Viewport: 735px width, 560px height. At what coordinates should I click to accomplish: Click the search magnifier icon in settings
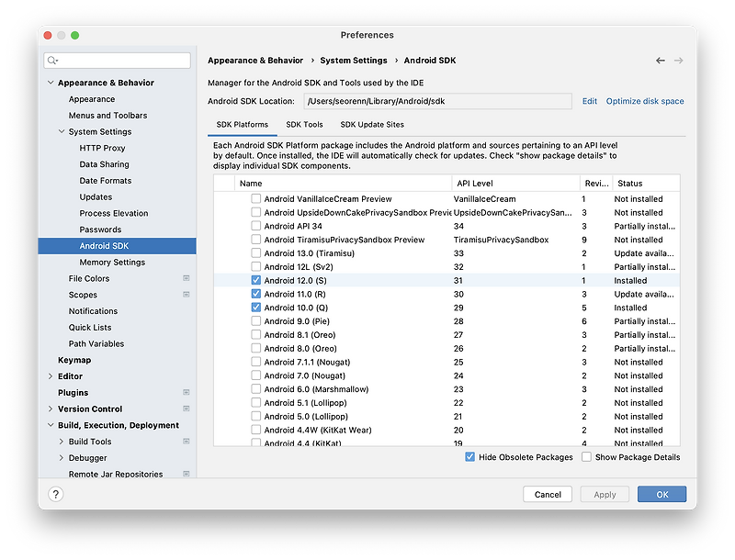[x=52, y=61]
